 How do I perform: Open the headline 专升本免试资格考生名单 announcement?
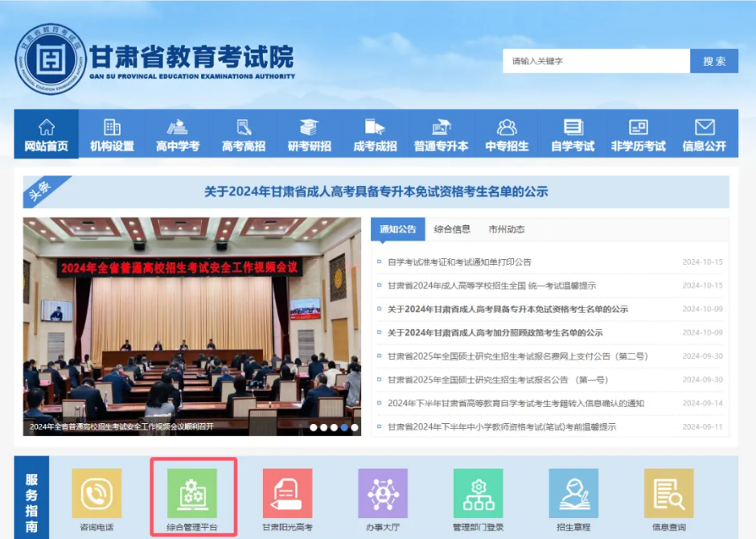coord(376,191)
